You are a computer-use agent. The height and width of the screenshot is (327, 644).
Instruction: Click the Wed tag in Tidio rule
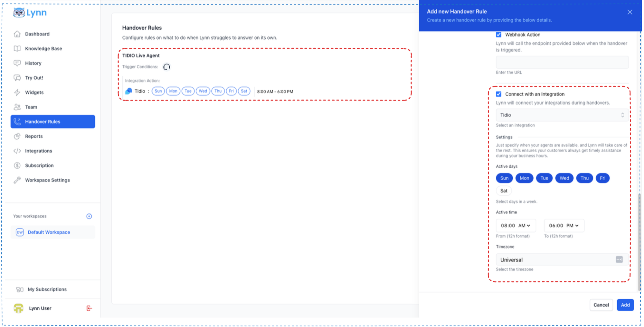coord(203,91)
